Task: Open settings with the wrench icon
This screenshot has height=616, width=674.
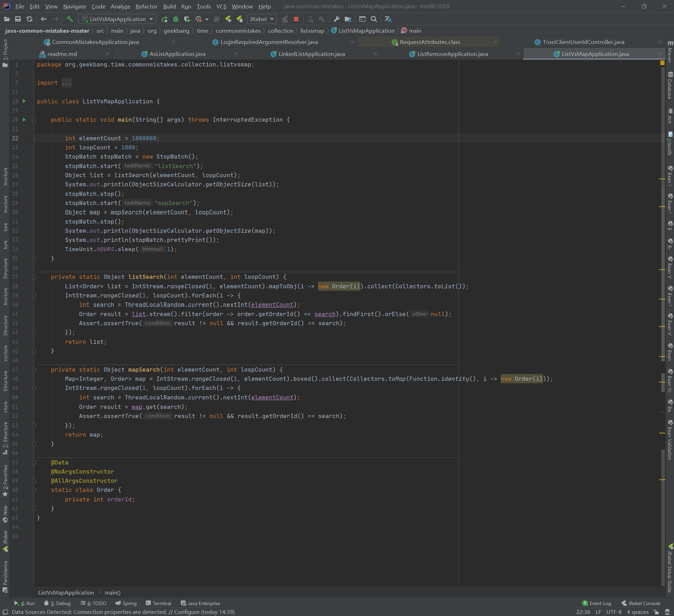Action: pos(336,19)
